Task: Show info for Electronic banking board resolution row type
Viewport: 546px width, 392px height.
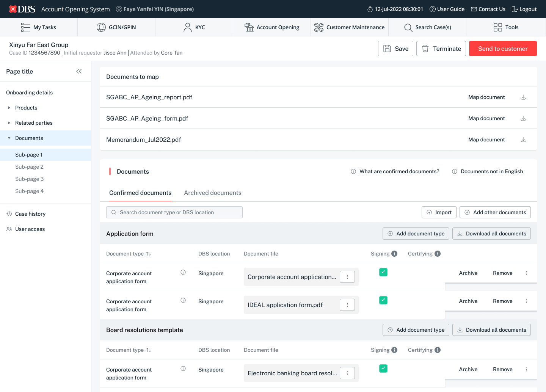Action: point(183,368)
